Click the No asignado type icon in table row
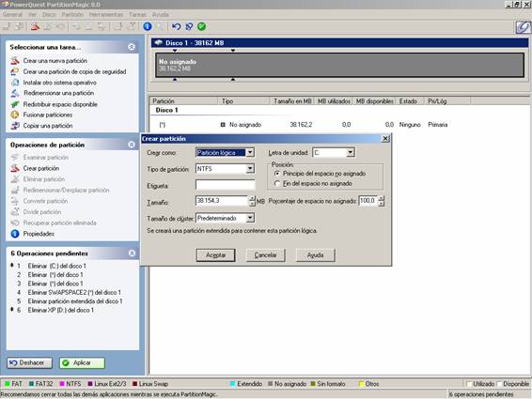Viewport: 532px width, 399px height. coord(223,125)
